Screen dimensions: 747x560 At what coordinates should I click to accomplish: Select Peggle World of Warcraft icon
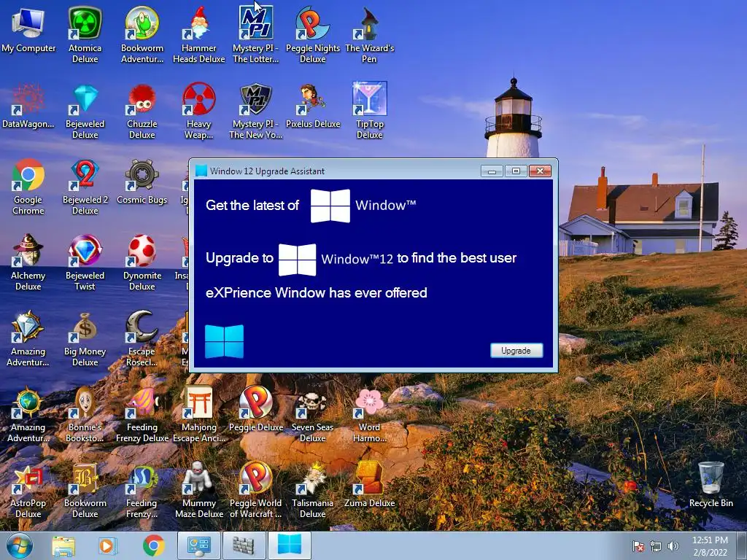pos(256,490)
